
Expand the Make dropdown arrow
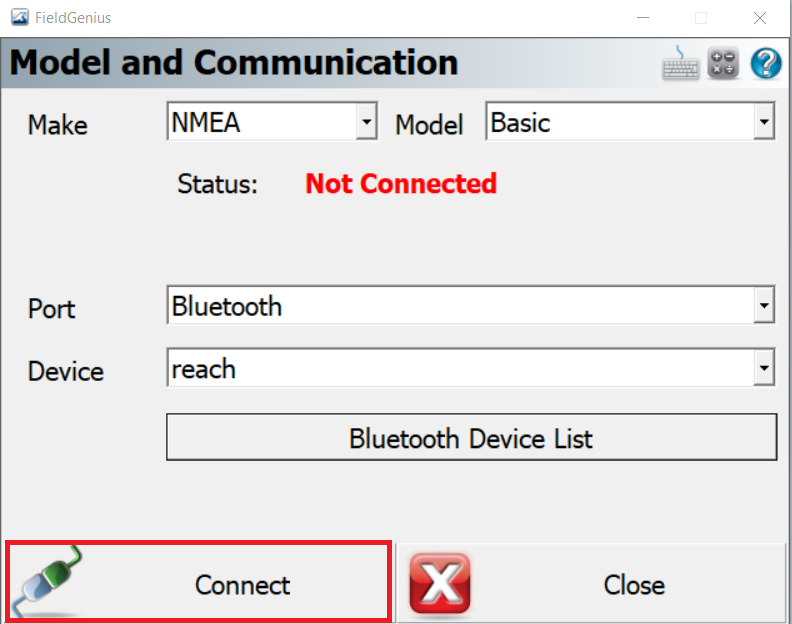(367, 121)
